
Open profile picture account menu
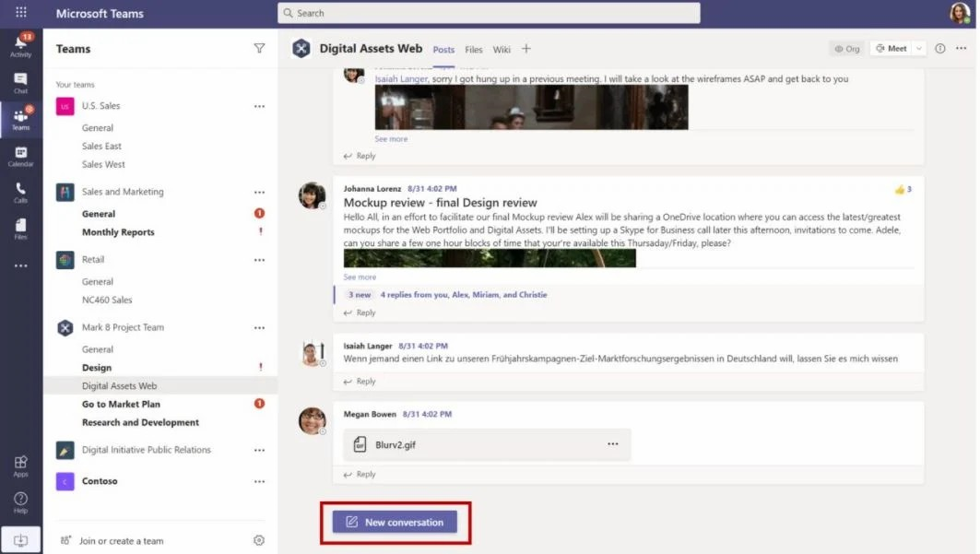960,13
